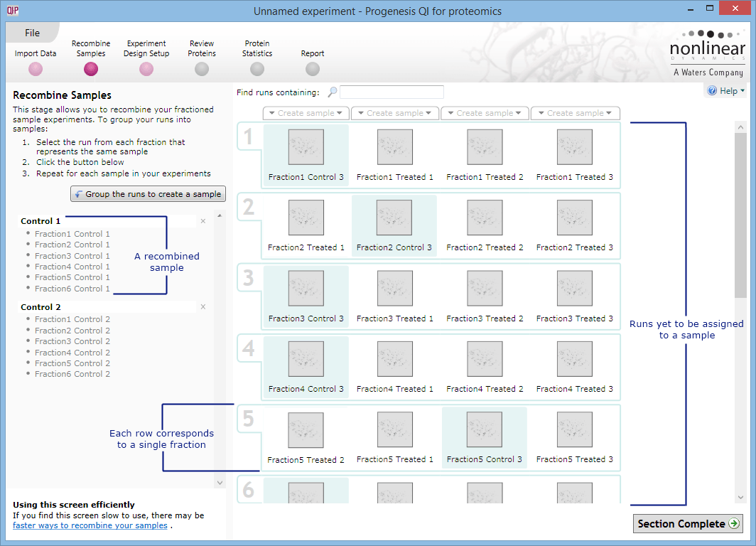This screenshot has width=756, height=546.
Task: Select the Fraction2 Control 3 run thumbnail
Action: tap(394, 218)
